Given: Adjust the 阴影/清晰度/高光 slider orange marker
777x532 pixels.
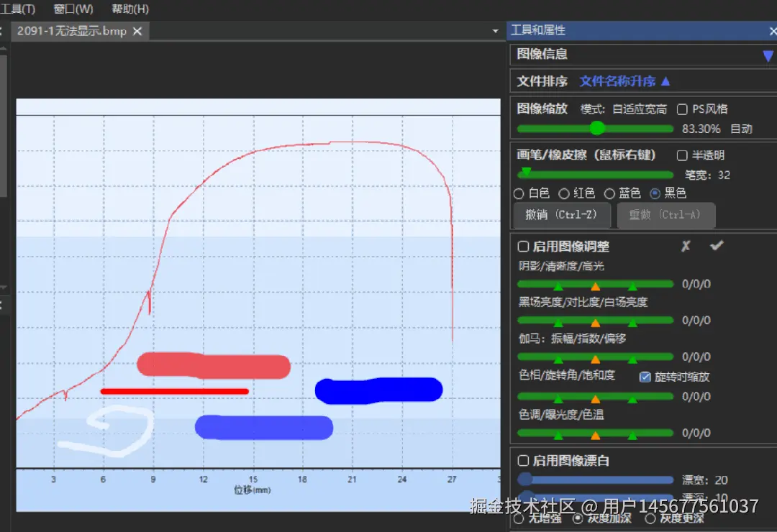Looking at the screenshot, I should coord(596,286).
